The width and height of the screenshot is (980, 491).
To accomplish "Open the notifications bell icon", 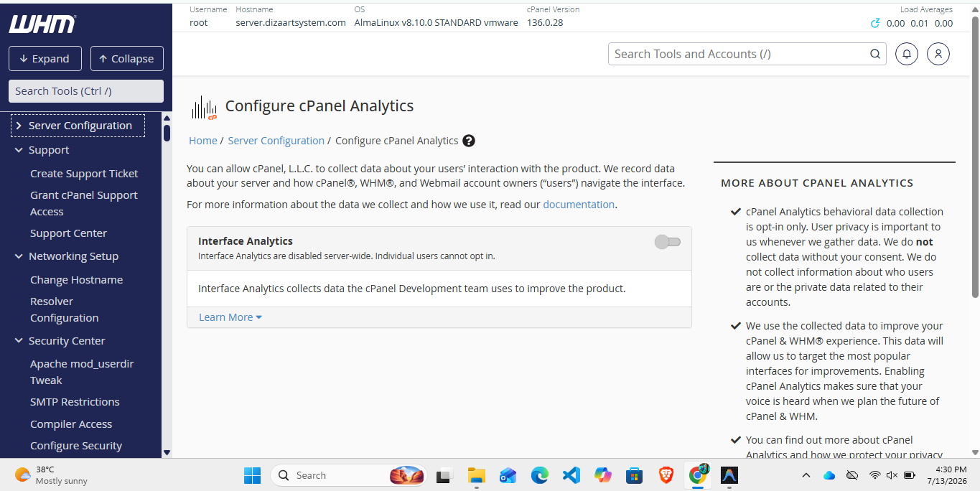I will [x=907, y=54].
